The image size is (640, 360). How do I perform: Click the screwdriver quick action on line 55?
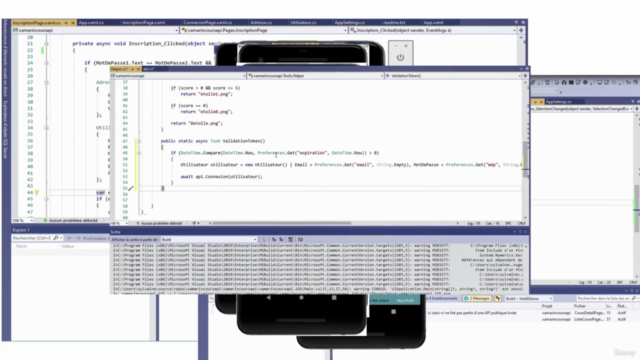pyautogui.click(x=131, y=188)
